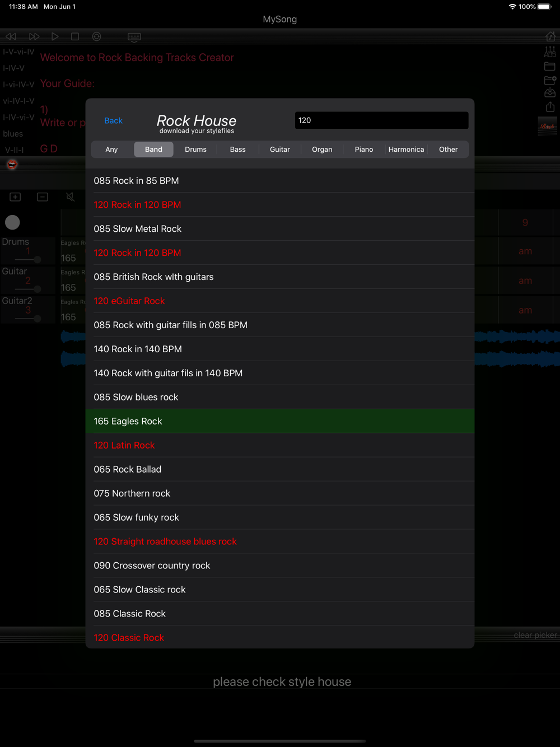Viewport: 560px width, 747px height.
Task: Select the Any filter tab
Action: click(x=111, y=150)
